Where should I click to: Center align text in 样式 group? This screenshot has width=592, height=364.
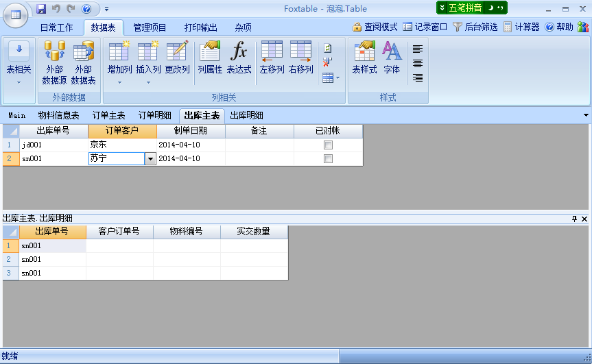click(x=418, y=63)
